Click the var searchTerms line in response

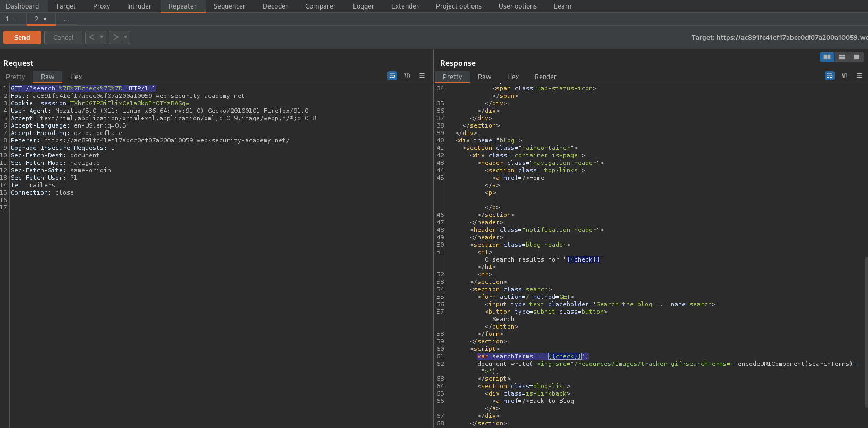point(533,357)
